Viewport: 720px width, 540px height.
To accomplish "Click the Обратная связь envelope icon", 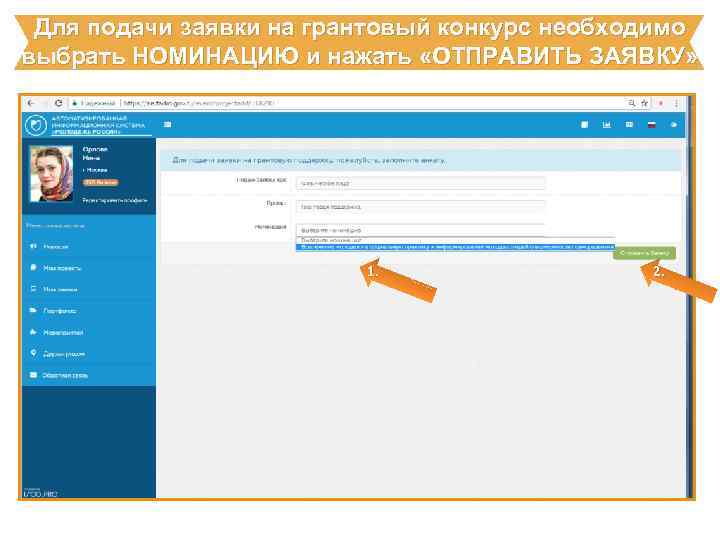I will (33, 375).
